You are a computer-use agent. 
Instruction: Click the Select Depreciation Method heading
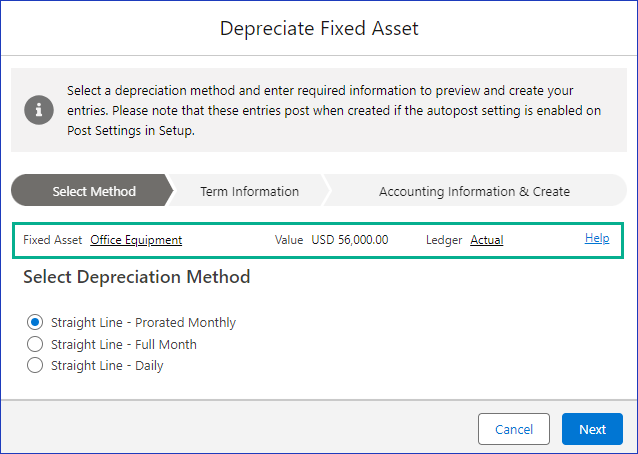tap(137, 277)
